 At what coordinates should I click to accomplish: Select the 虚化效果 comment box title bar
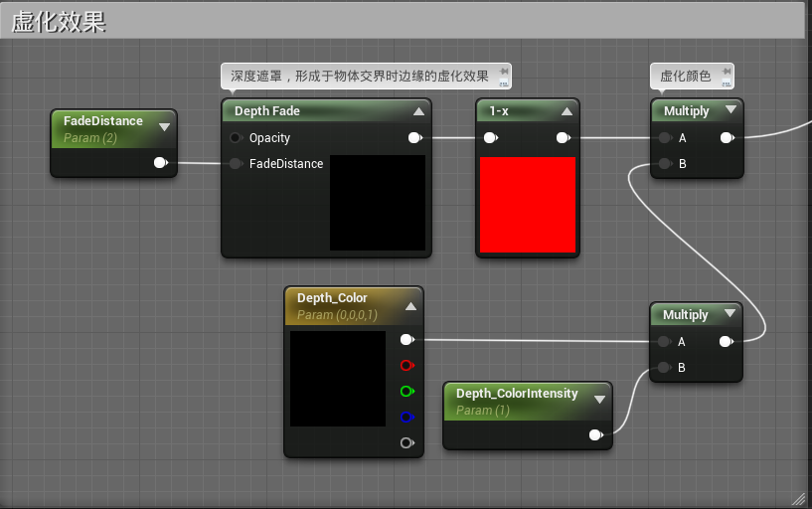(x=403, y=21)
